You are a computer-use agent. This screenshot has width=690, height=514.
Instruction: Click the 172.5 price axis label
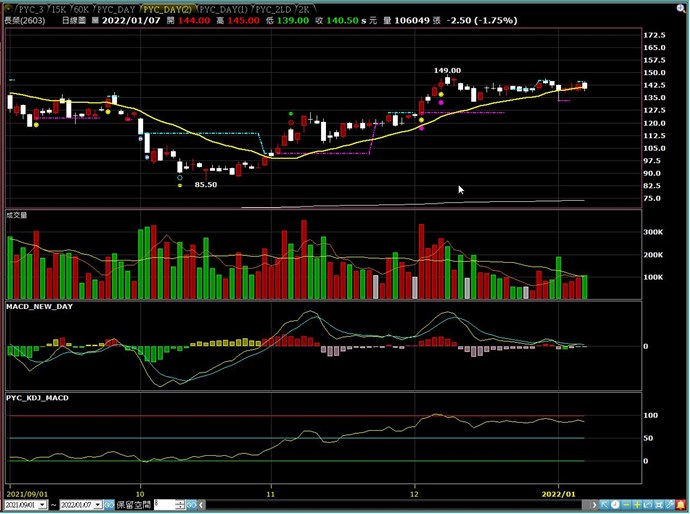(654, 35)
